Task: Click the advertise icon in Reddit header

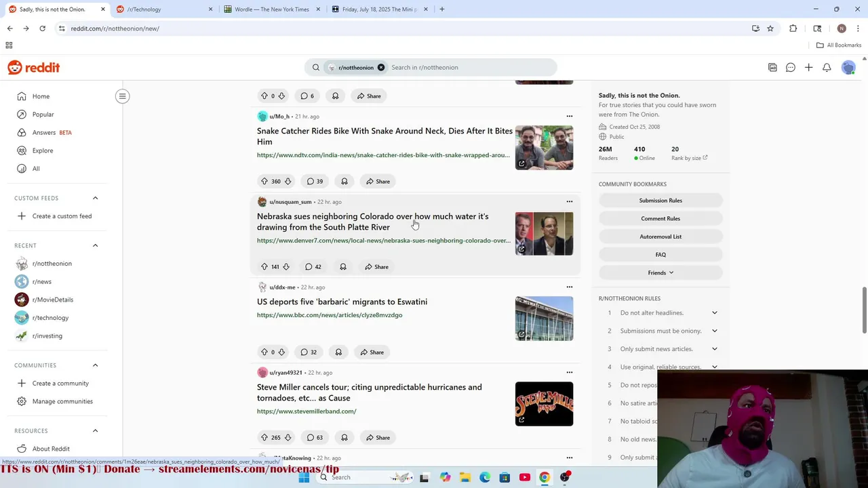Action: (x=772, y=67)
